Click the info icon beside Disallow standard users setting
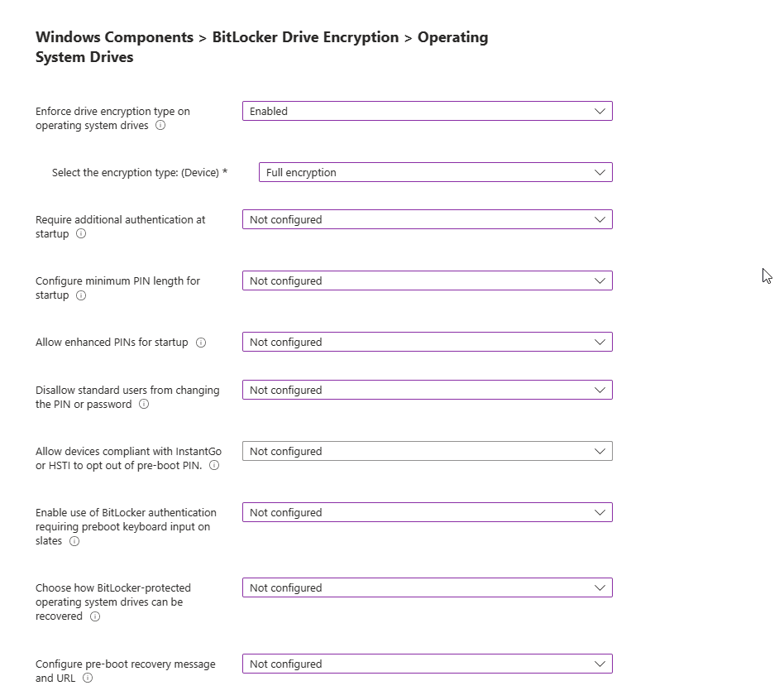The height and width of the screenshot is (700, 784). tap(144, 405)
